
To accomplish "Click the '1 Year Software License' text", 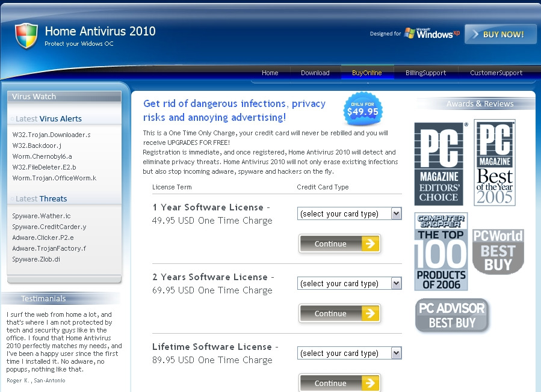I will (208, 207).
